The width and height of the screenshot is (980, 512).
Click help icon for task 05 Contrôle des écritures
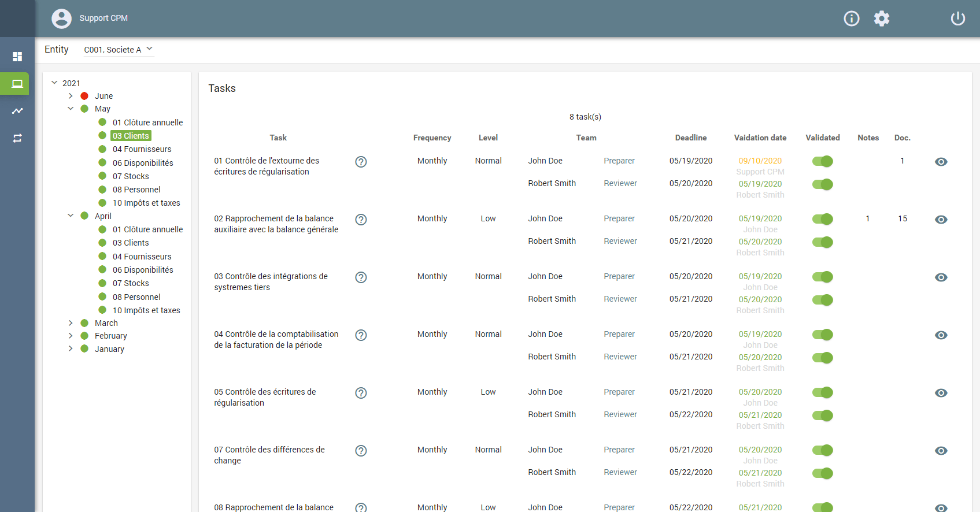point(361,393)
